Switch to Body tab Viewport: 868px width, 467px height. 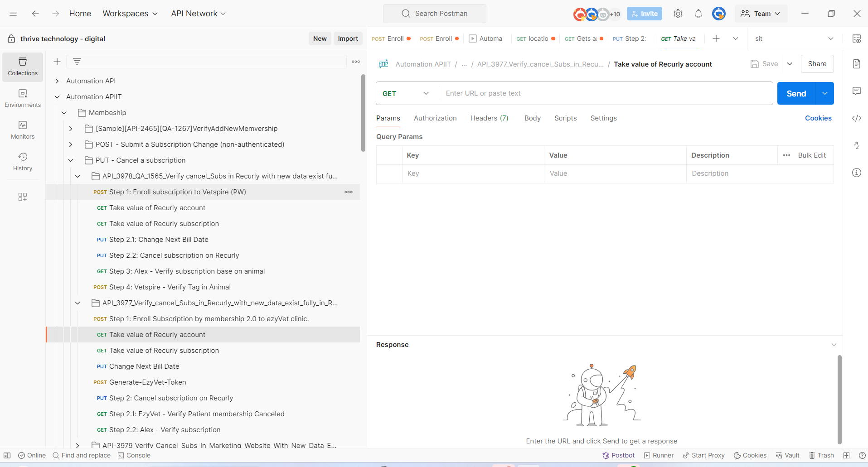tap(533, 118)
